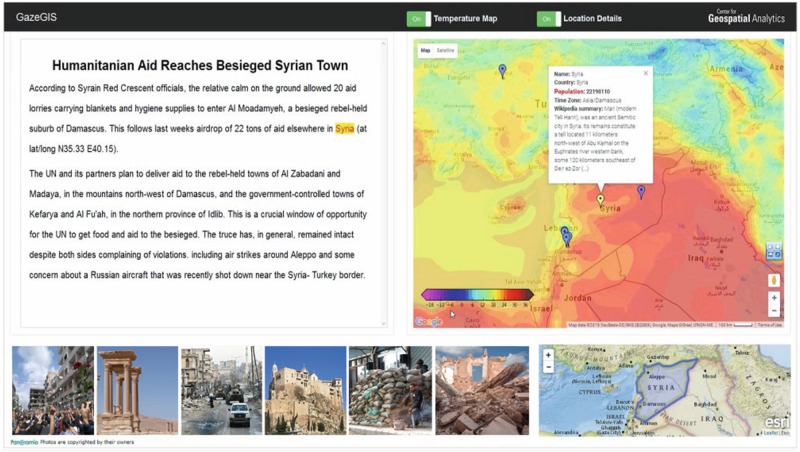800x452 pixels.
Task: Zoom in on the temperature map
Action: pos(774,298)
